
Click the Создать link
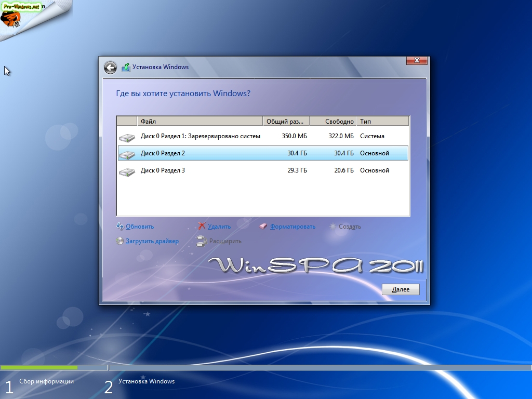point(350,227)
